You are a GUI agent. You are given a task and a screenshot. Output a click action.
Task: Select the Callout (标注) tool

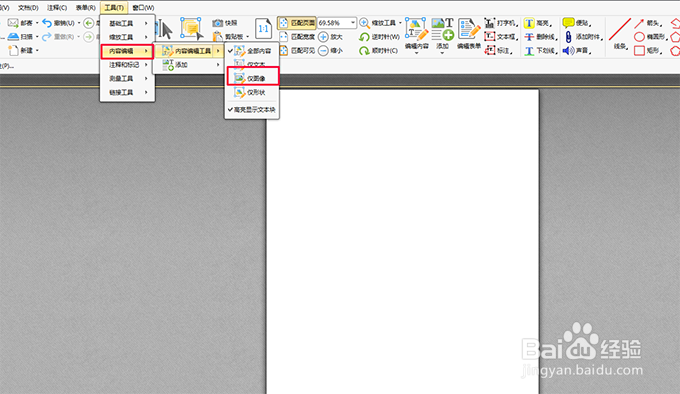tap(499, 51)
